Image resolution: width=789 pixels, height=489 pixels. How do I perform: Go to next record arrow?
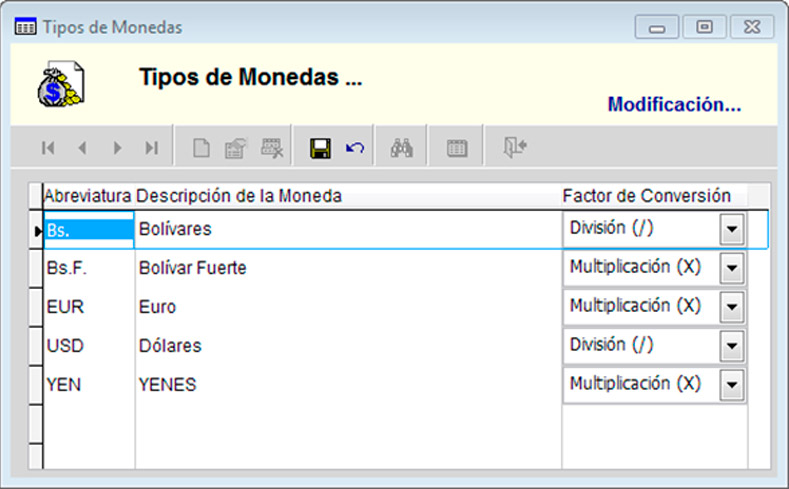(x=117, y=148)
